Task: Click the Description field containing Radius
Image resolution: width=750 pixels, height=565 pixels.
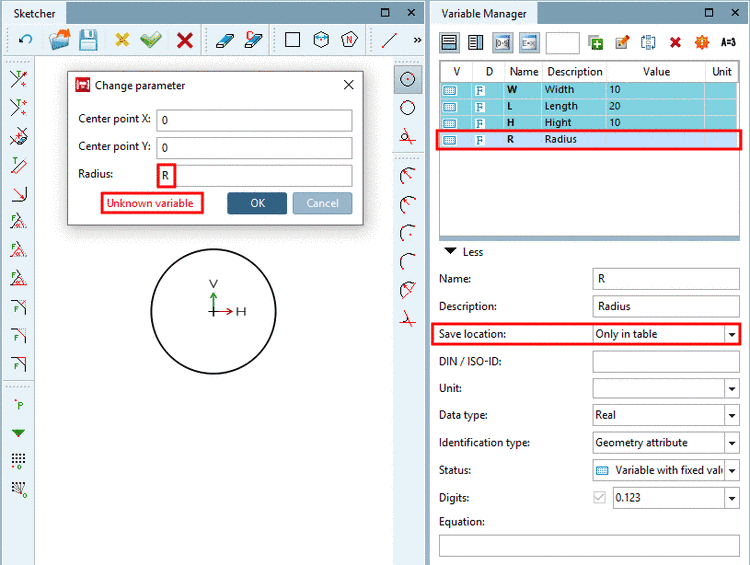Action: 666,306
